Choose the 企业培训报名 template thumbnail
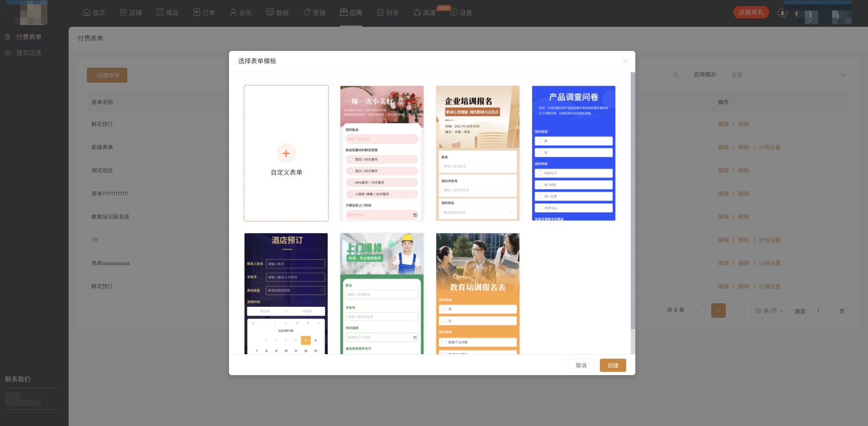This screenshot has height=426, width=868. [478, 153]
